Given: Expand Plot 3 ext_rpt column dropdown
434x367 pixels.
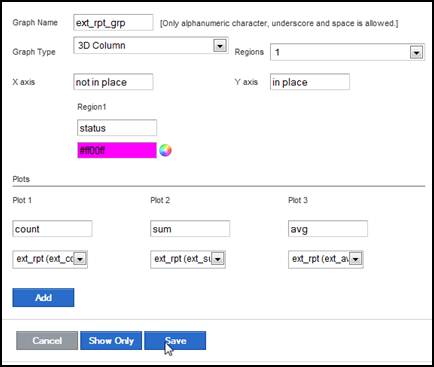Looking at the screenshot, I should tap(356, 259).
